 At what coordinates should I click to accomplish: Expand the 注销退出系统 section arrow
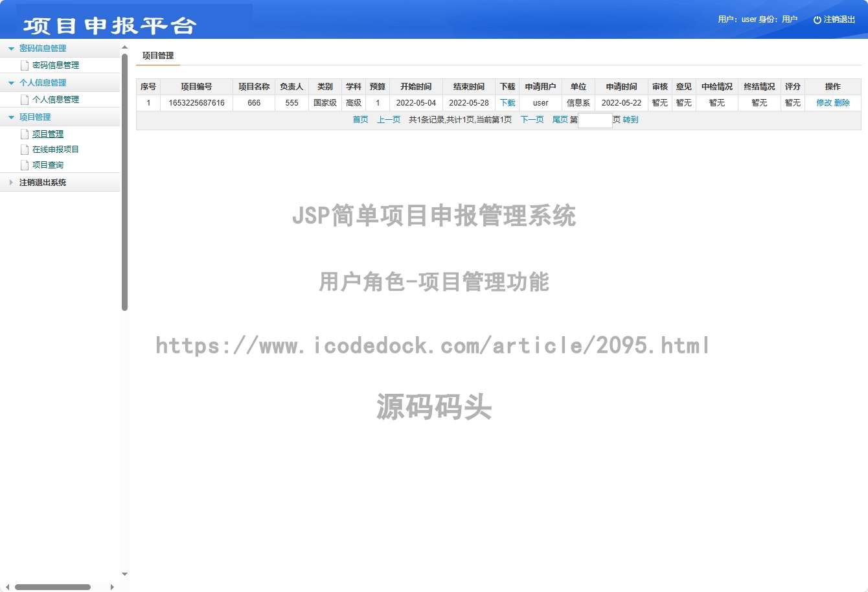[x=11, y=183]
